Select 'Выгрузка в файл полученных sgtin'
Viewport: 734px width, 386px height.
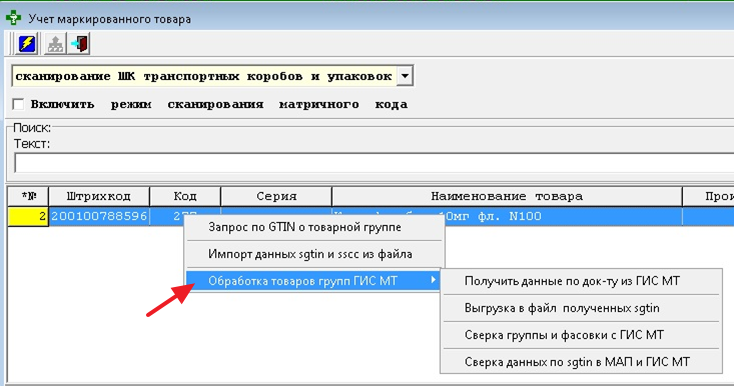click(581, 308)
